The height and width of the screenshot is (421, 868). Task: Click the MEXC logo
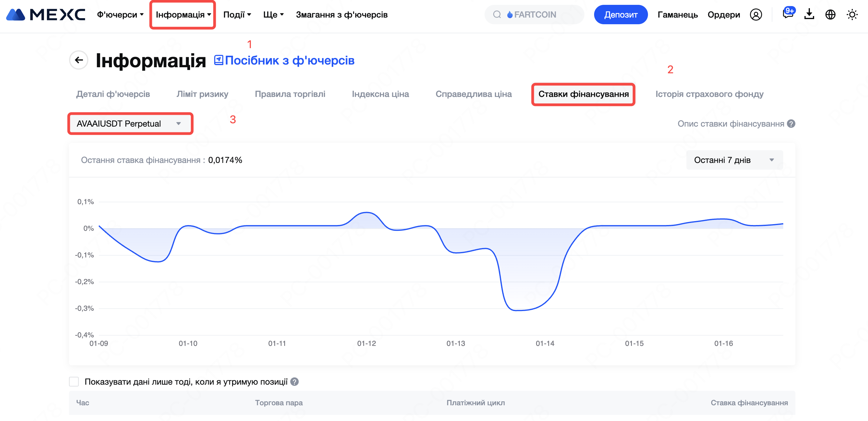click(46, 15)
